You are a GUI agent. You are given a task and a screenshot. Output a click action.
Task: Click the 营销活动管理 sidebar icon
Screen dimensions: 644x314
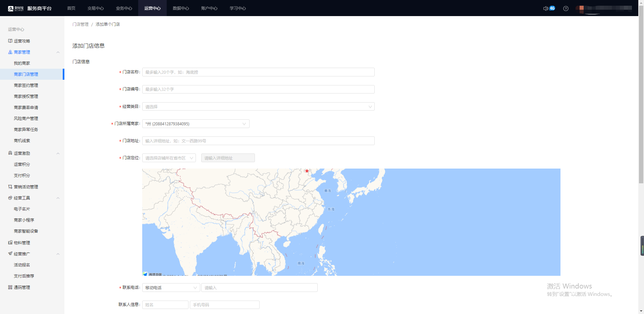click(10, 187)
